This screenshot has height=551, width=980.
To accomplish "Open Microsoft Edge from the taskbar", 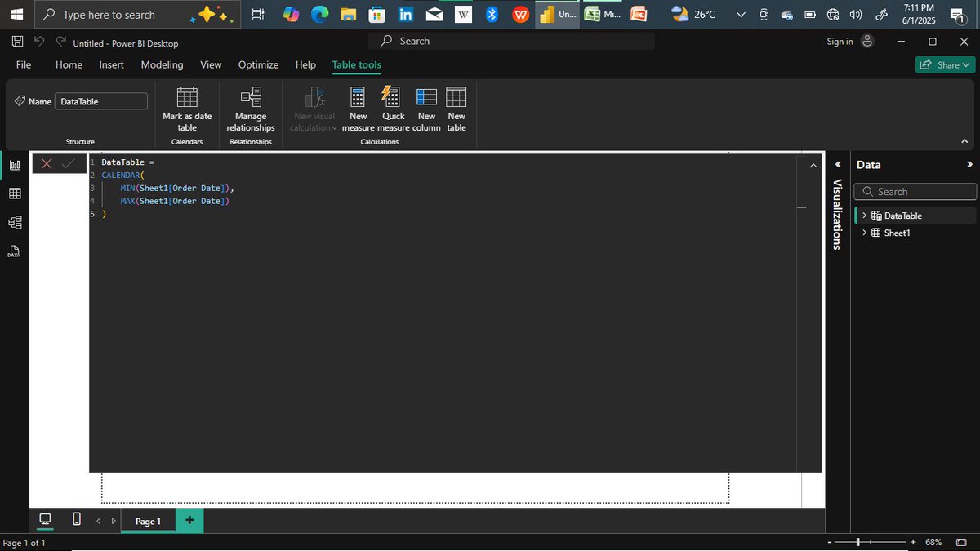I will [x=319, y=15].
